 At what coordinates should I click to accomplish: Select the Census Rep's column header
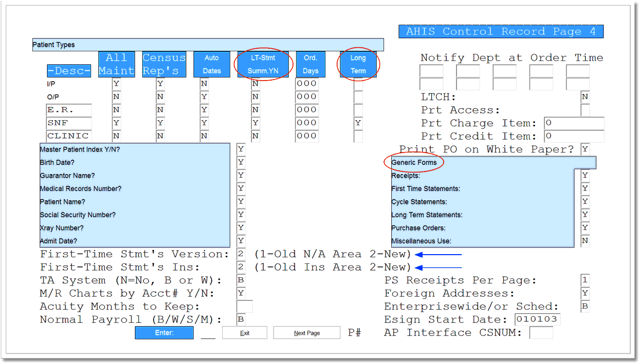(x=164, y=64)
